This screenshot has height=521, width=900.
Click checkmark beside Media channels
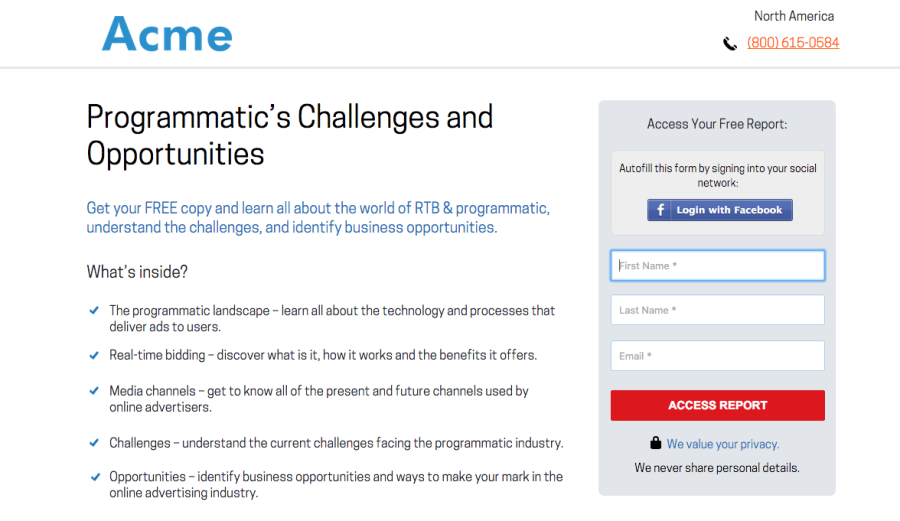94,391
